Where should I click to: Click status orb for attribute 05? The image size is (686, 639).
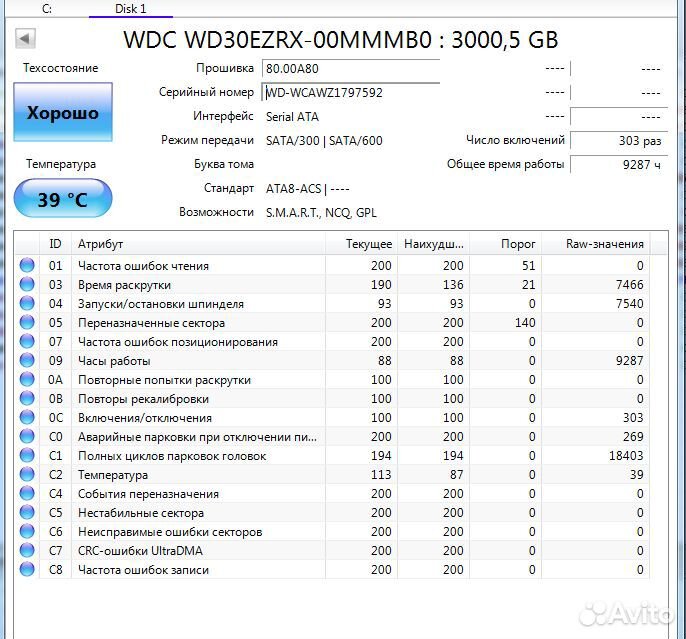(27, 322)
